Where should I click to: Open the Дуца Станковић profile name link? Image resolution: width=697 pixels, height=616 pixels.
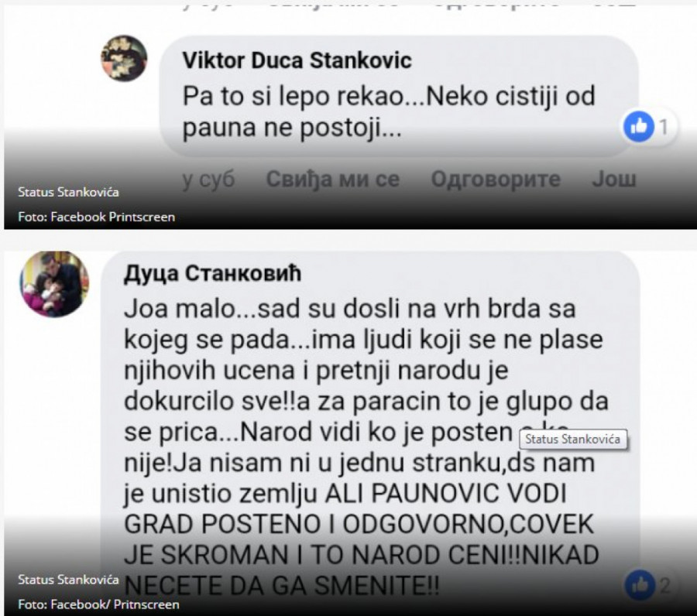[212, 274]
